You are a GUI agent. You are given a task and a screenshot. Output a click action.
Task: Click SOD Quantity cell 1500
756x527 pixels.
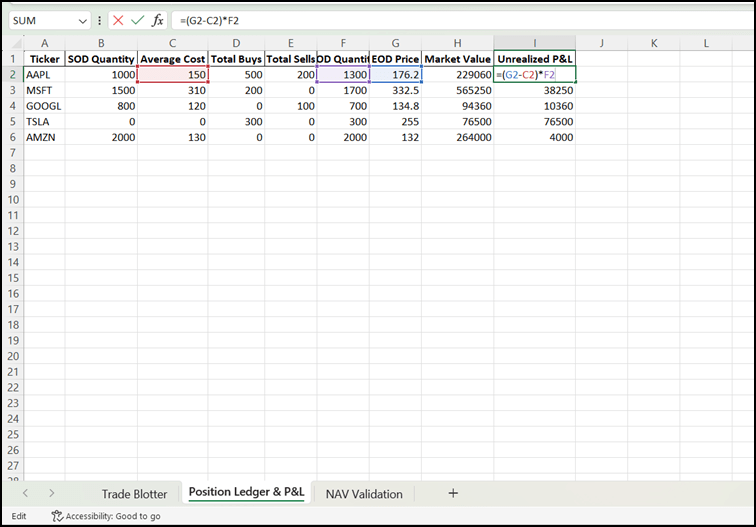[101, 90]
